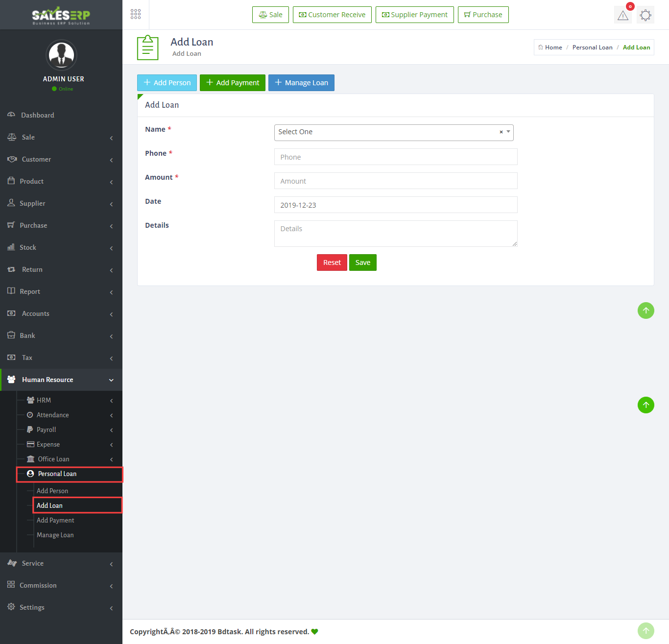Image resolution: width=669 pixels, height=644 pixels.
Task: Click the grid menu icon in header
Action: click(x=136, y=14)
